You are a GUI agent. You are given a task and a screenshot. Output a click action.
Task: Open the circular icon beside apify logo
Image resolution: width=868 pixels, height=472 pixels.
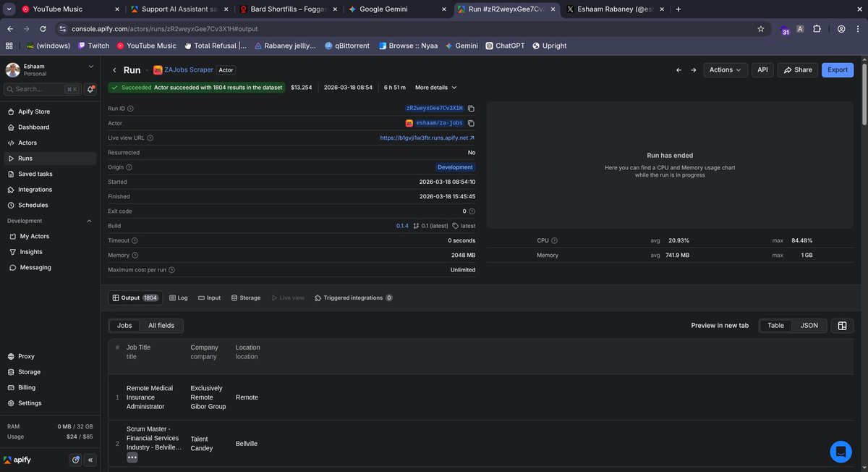click(x=76, y=460)
